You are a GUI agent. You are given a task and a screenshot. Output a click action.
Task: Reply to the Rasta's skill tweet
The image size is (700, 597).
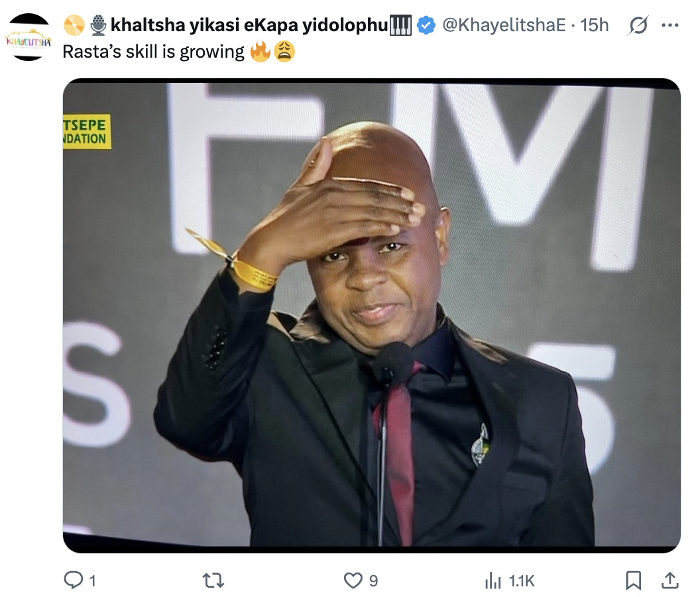(72, 581)
